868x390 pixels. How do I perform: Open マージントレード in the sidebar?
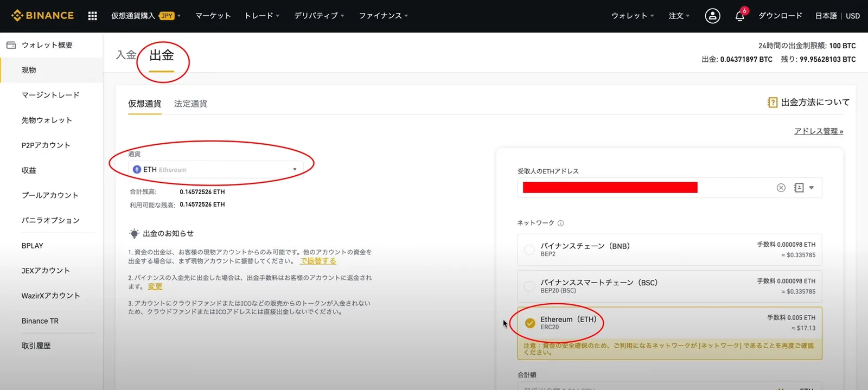point(52,95)
